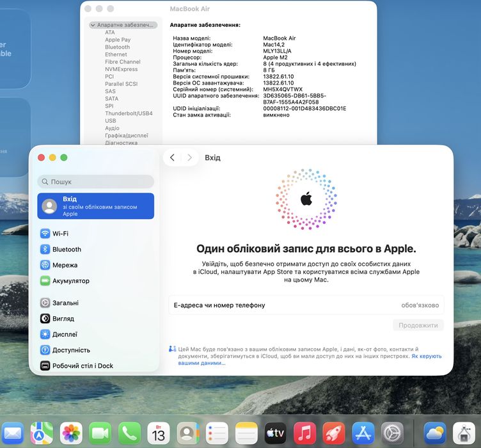The width and height of the screenshot is (481, 448).
Task: Open App Store from the Dock
Action: click(x=363, y=433)
